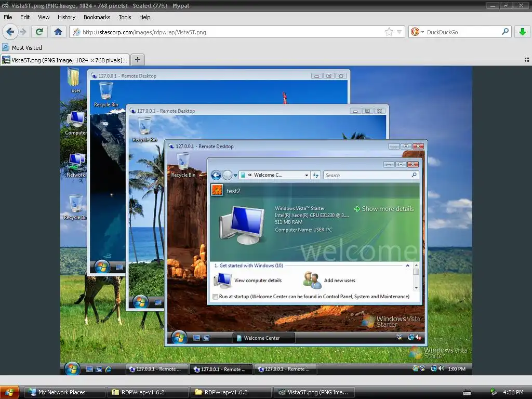Open a new tab with plus button
Image resolution: width=532 pixels, height=399 pixels.
137,60
